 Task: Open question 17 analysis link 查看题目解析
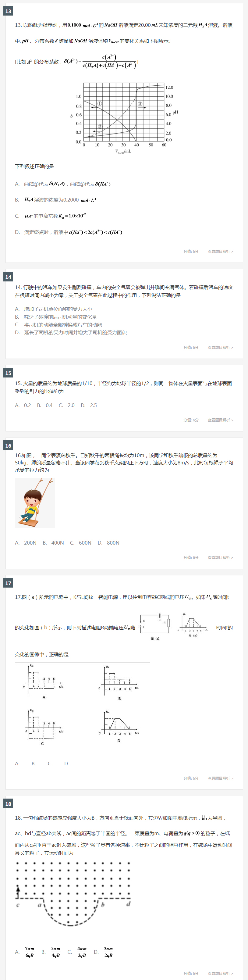pyautogui.click(x=220, y=778)
